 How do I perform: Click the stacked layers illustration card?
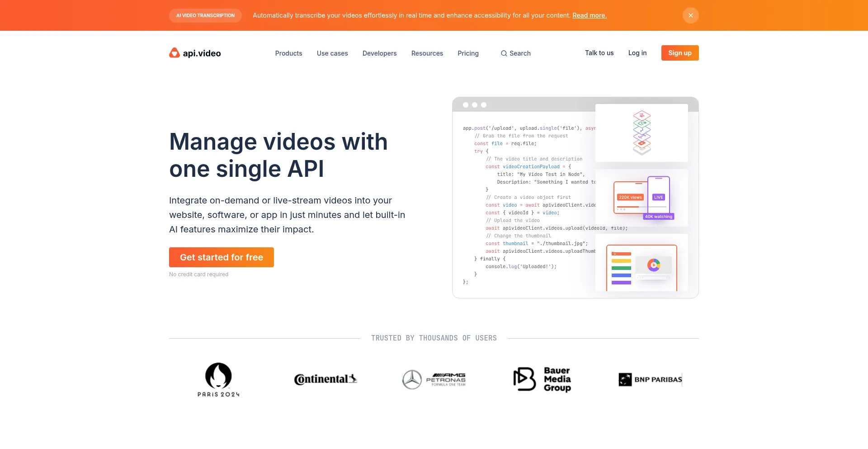pyautogui.click(x=642, y=133)
